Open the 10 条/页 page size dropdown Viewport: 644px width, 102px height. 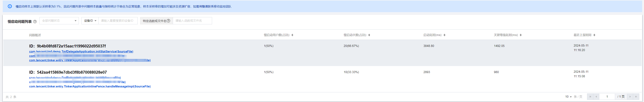(568, 97)
